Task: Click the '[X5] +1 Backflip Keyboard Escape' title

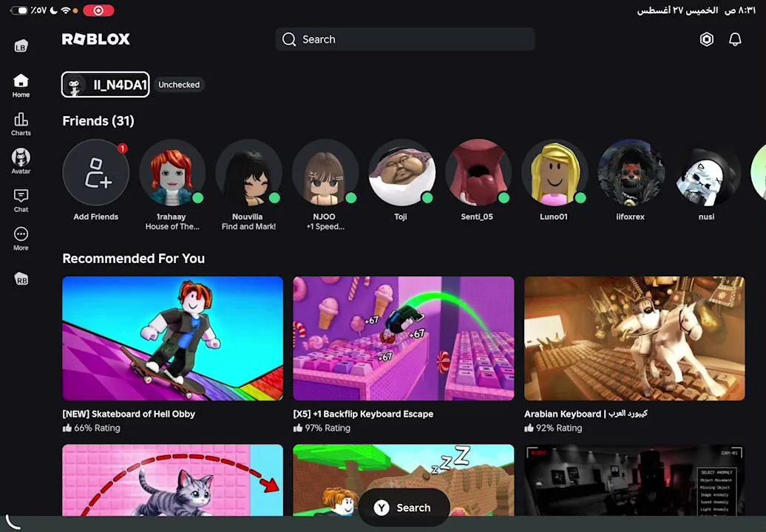Action: pyautogui.click(x=363, y=414)
